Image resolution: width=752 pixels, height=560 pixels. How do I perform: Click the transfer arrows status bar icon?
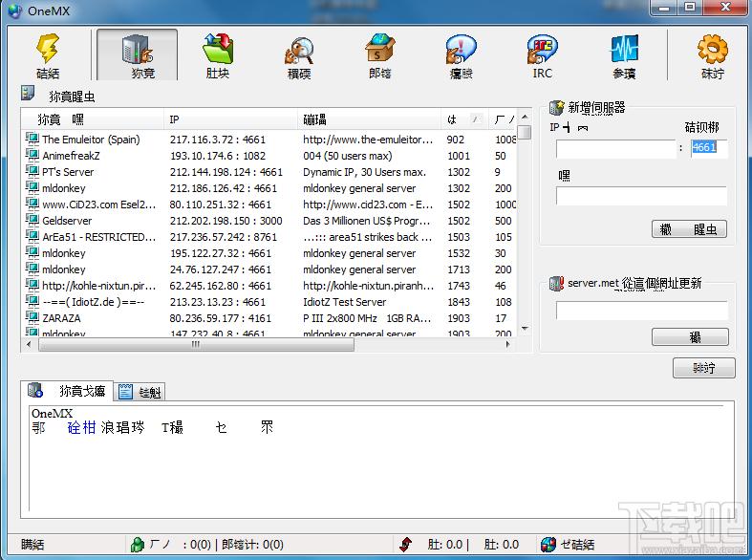[406, 544]
